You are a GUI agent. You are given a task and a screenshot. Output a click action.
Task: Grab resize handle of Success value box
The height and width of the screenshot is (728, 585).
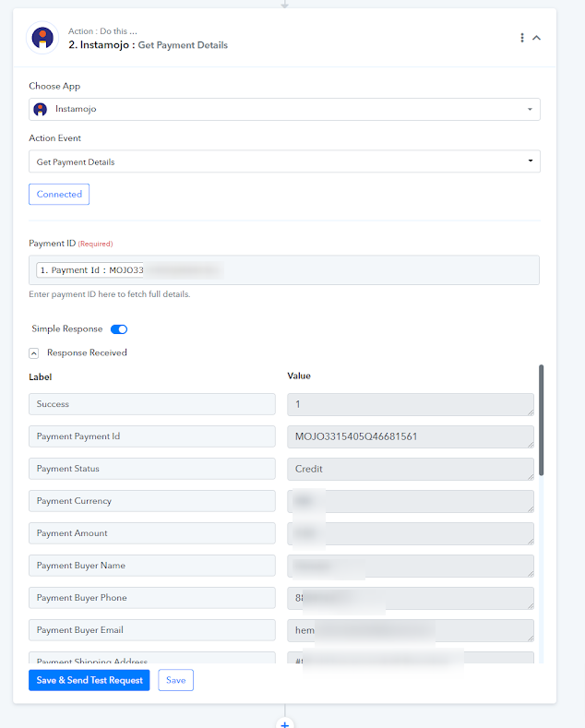click(x=531, y=412)
